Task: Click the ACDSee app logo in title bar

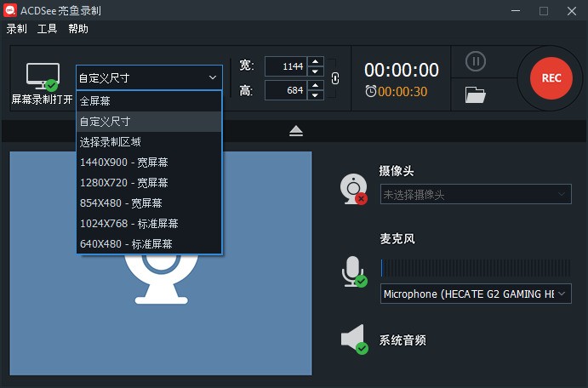Action: pyautogui.click(x=10, y=10)
